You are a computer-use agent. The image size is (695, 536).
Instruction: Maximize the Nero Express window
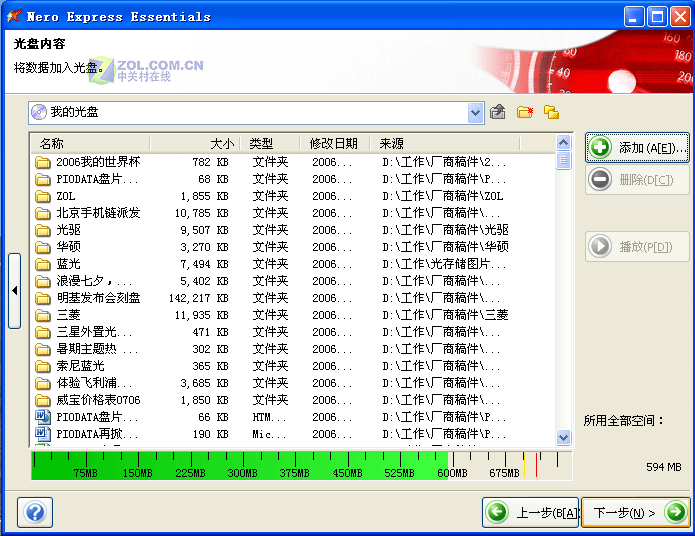click(657, 17)
